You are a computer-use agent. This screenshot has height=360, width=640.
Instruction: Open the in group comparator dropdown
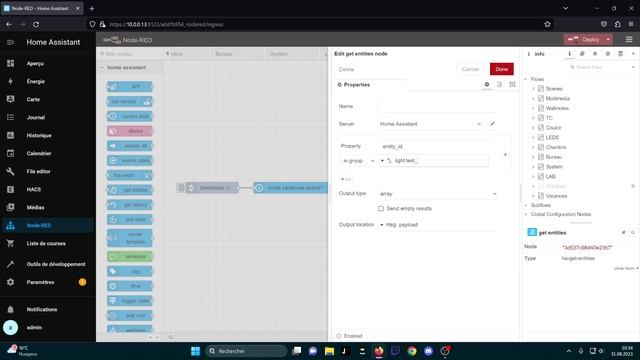coord(358,161)
